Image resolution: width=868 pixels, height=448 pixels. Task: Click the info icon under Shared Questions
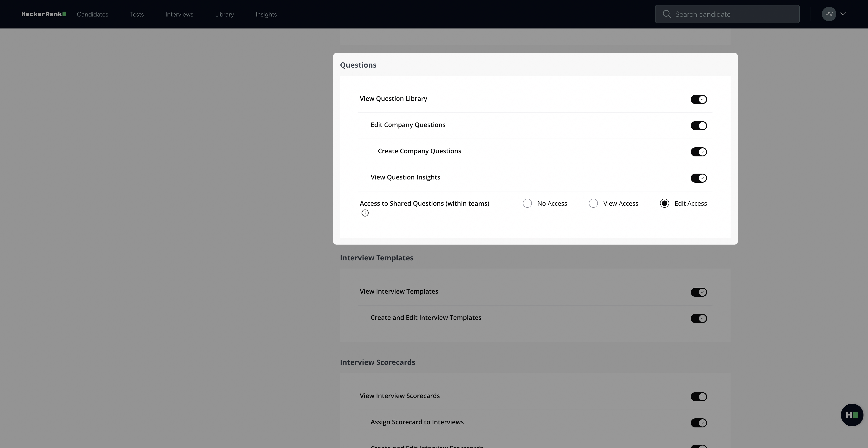point(365,213)
